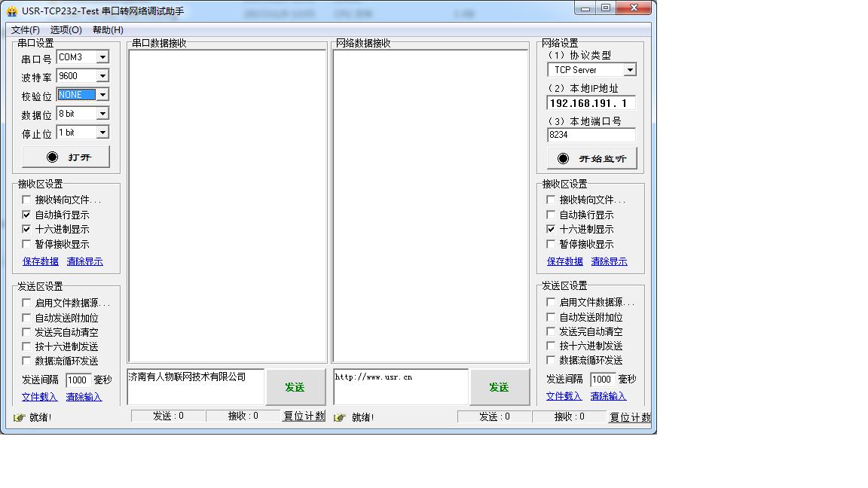Click serial side 保存数据 link
Screen dimensions: 868x488
41,261
